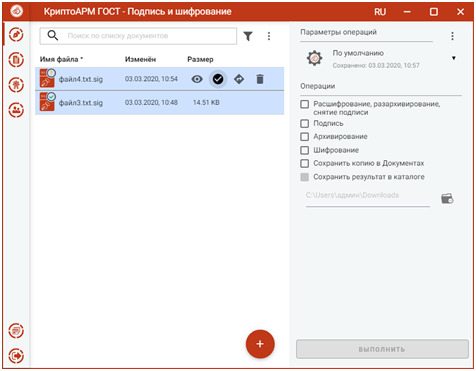Open the Documents sidebar section
The image size is (476, 371).
tap(16, 60)
